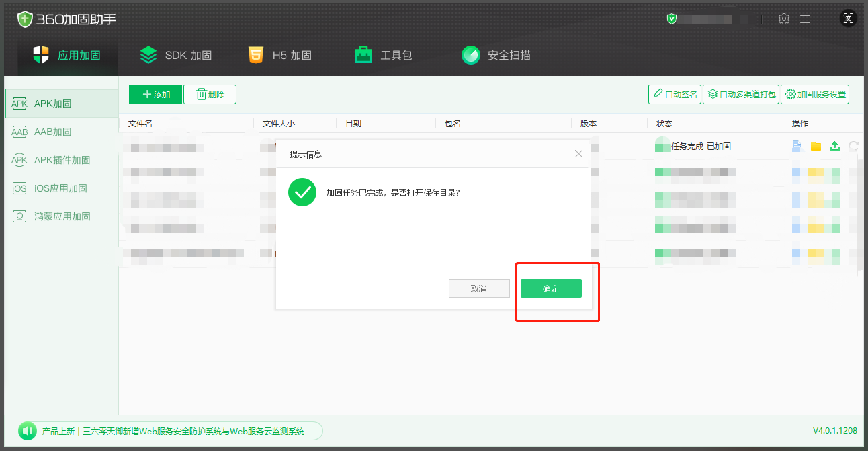Switch to 应用加固 tab
868x451 pixels.
pyautogui.click(x=67, y=55)
